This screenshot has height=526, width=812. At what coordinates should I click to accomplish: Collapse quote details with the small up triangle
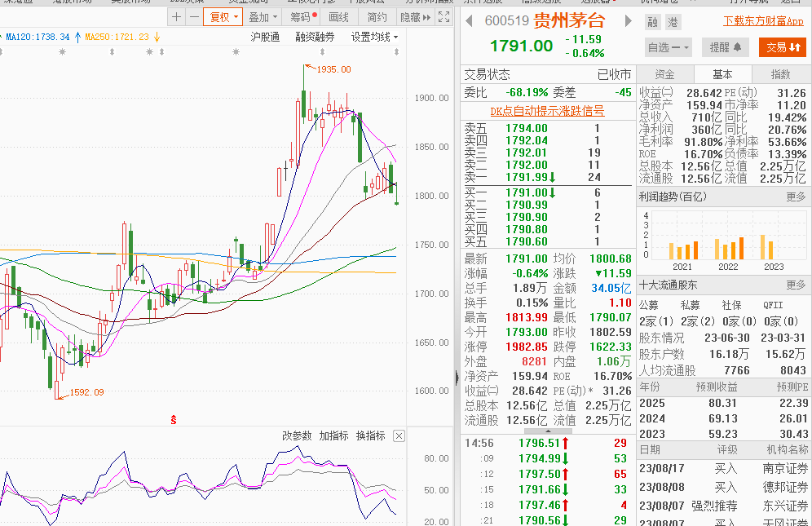549,431
